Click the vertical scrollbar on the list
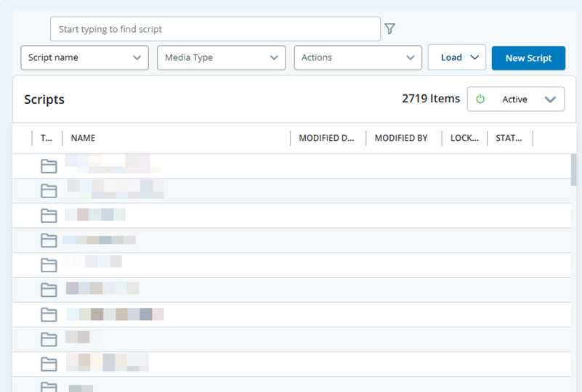 pos(574,171)
